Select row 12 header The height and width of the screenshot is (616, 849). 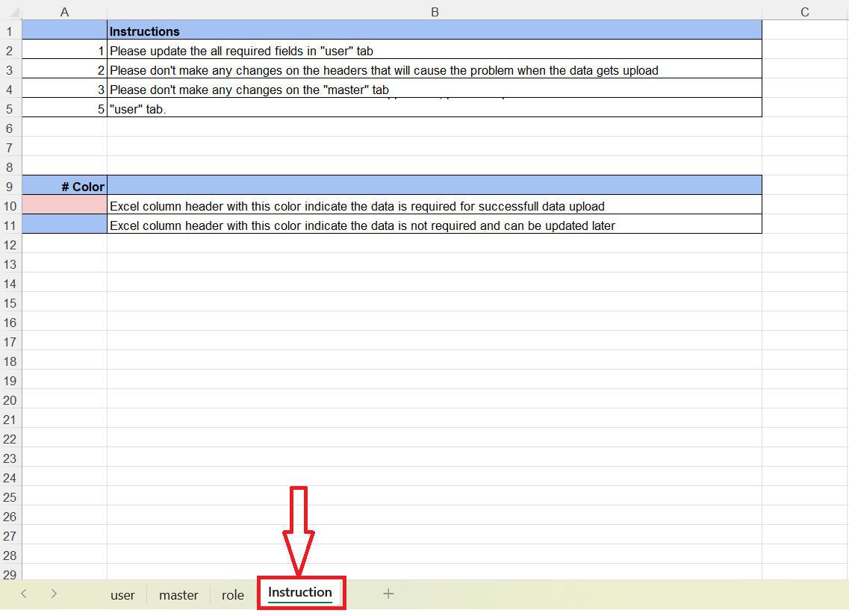point(10,245)
